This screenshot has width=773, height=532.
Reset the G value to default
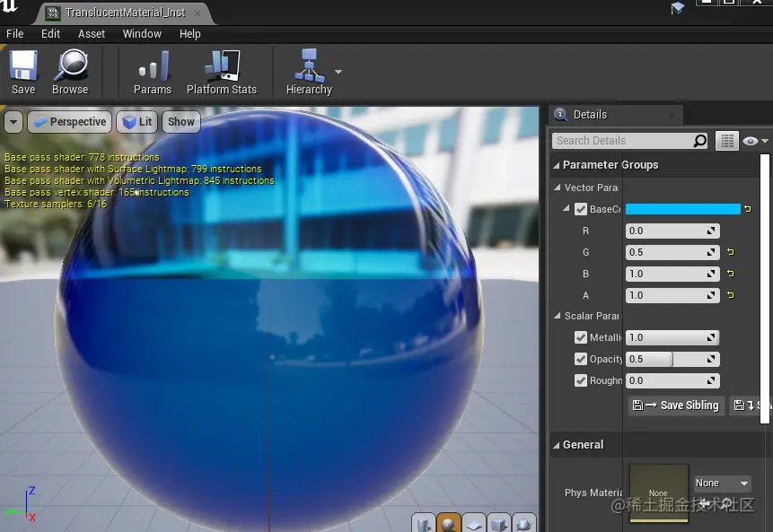pos(731,252)
